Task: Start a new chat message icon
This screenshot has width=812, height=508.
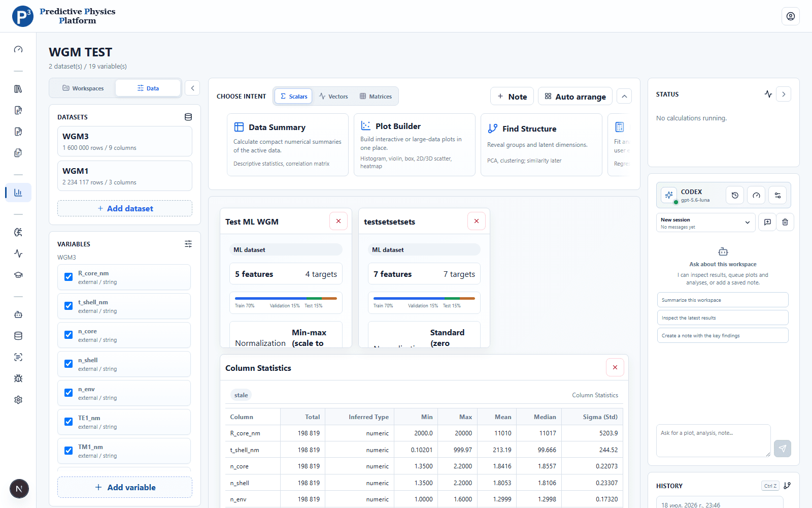Action: 767,222
